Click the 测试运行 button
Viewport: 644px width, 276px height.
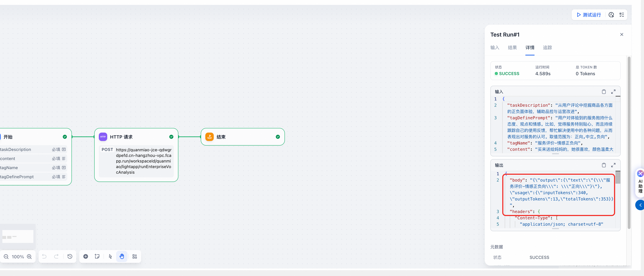pyautogui.click(x=589, y=15)
